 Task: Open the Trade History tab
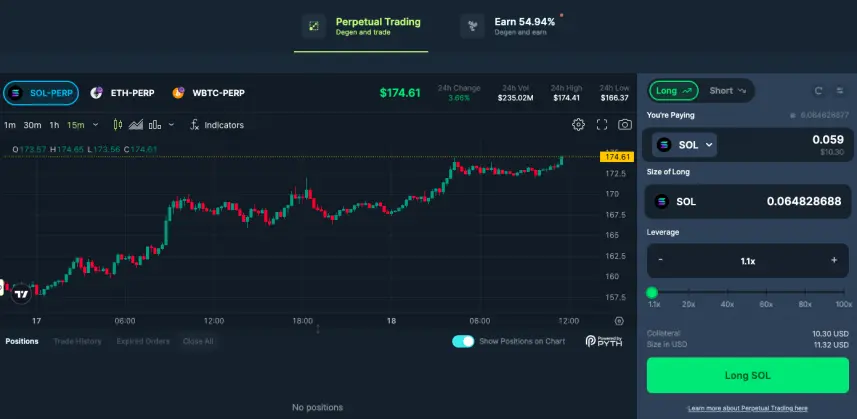pos(77,341)
